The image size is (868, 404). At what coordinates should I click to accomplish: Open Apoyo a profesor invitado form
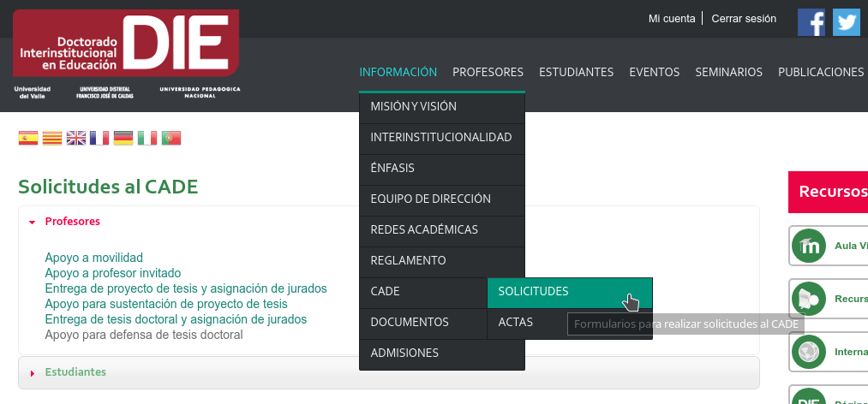pos(113,273)
